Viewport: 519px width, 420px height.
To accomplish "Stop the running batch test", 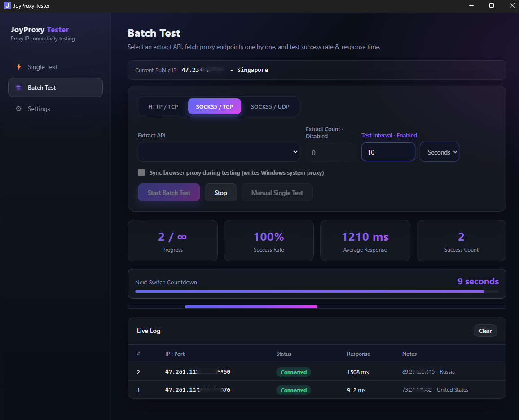I will (221, 192).
